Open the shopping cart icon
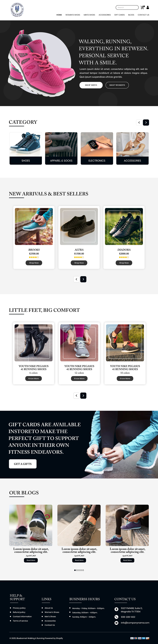158x644 pixels. [142, 7]
